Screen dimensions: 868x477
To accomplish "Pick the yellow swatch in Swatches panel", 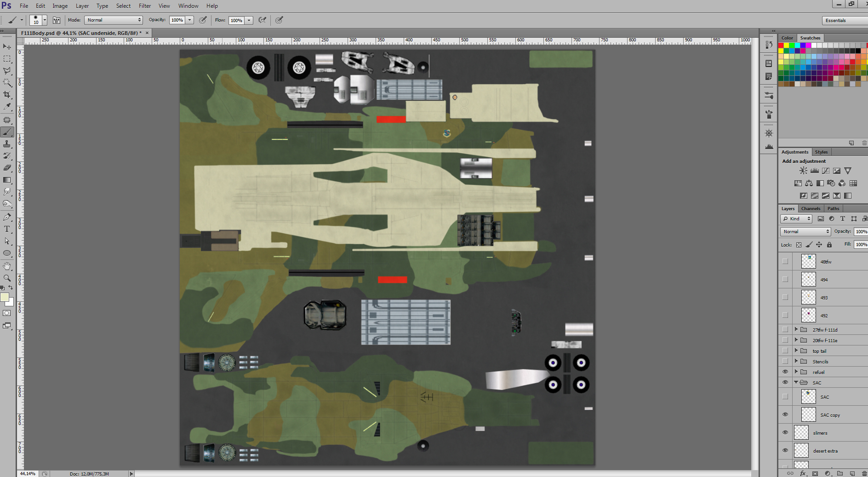I will coord(787,45).
